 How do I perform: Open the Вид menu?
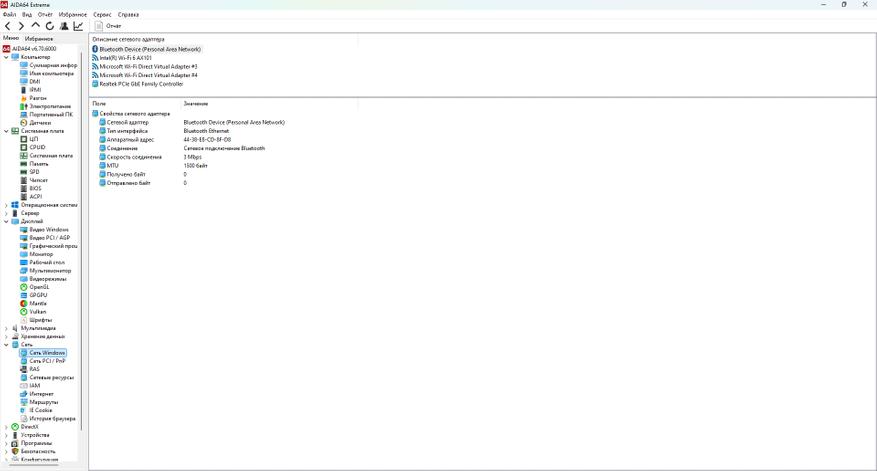[x=27, y=15]
